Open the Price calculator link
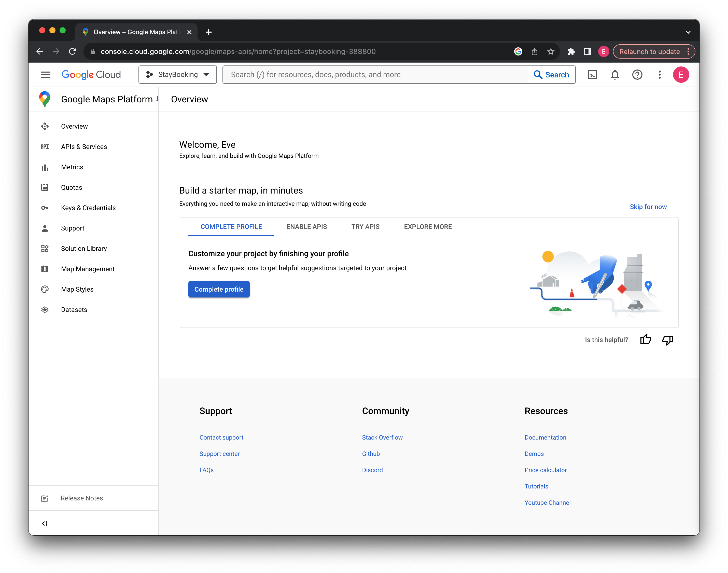 [545, 470]
